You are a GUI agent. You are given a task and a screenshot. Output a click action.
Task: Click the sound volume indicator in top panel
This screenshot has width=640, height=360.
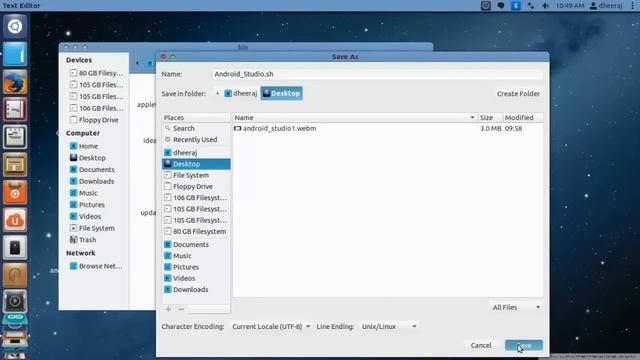(545, 6)
